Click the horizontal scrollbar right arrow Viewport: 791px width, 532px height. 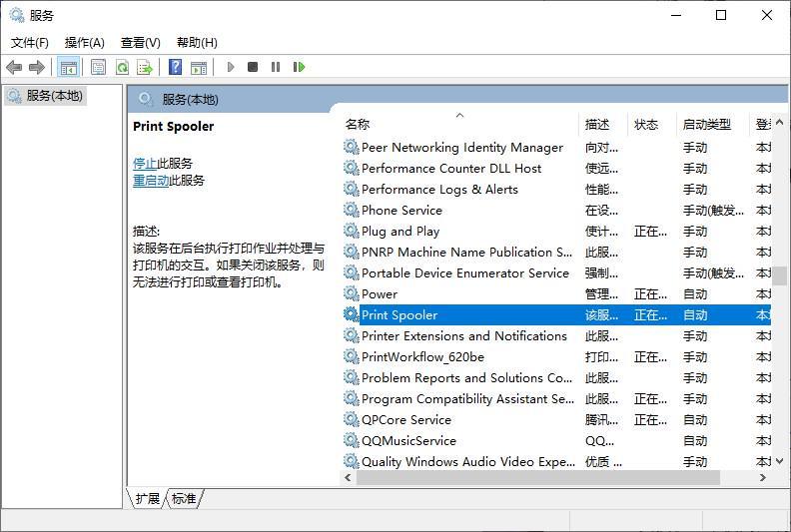point(763,477)
